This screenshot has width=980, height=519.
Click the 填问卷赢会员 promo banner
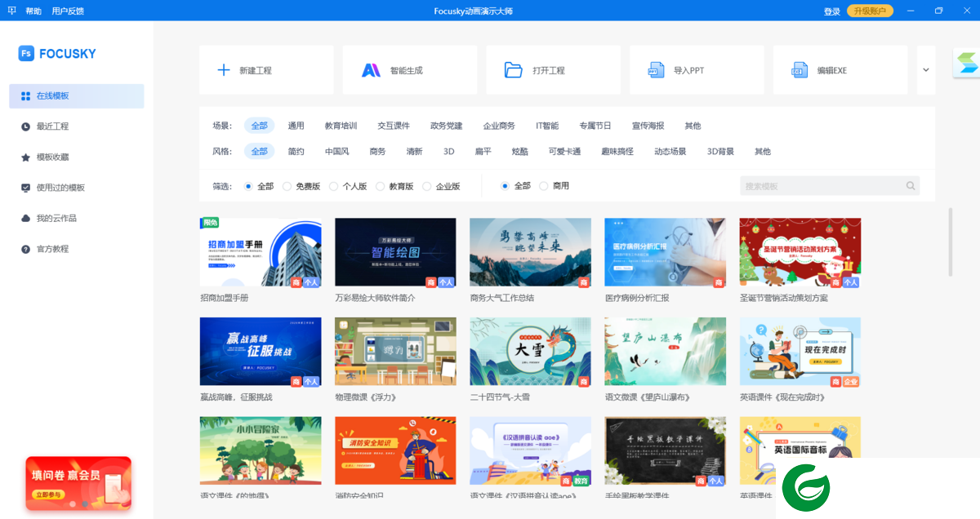coord(78,483)
